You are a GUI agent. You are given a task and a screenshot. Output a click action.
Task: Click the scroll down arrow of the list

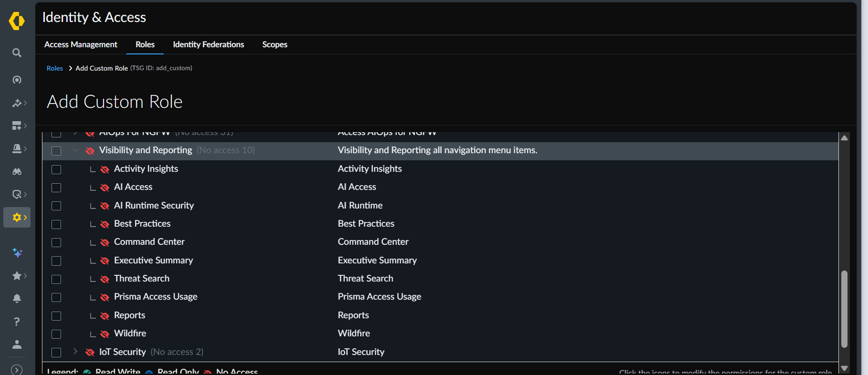pyautogui.click(x=844, y=368)
